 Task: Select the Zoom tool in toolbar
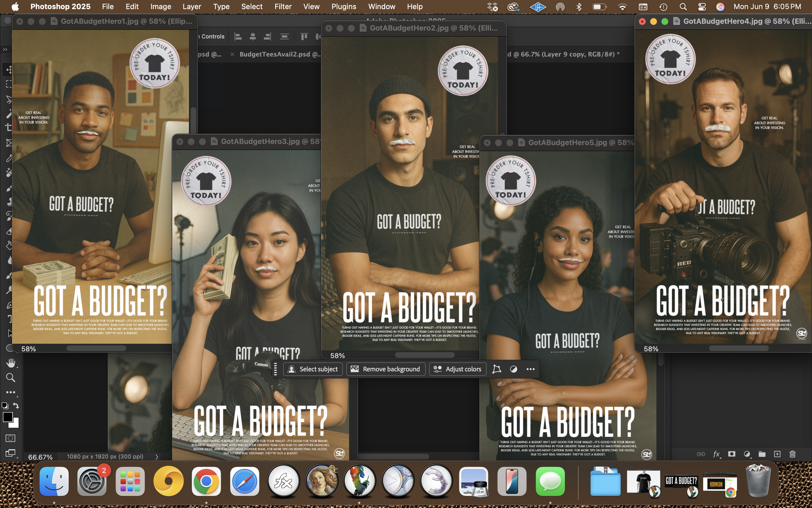tap(10, 378)
